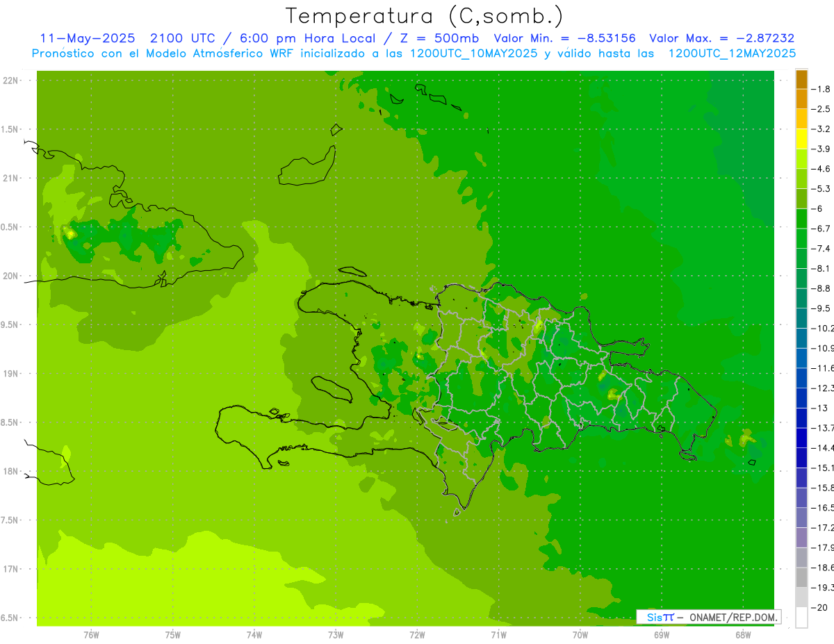
Task: Click the initialization stamp '1200UTC_10MAY2025'
Action: [x=474, y=53]
